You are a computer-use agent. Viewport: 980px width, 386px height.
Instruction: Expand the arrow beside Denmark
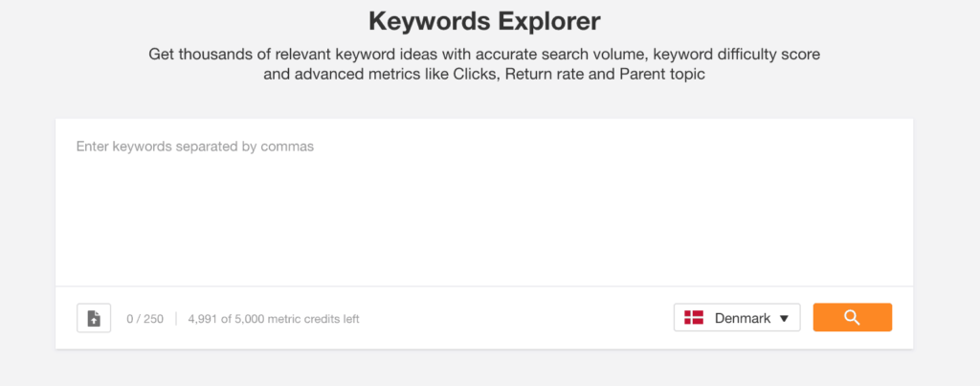[x=784, y=319]
